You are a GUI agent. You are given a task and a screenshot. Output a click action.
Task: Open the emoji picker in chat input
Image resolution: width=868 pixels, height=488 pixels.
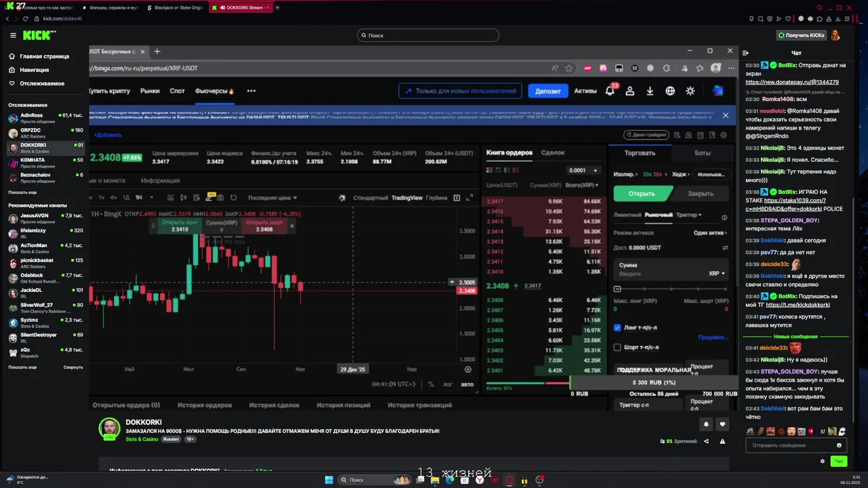click(839, 445)
